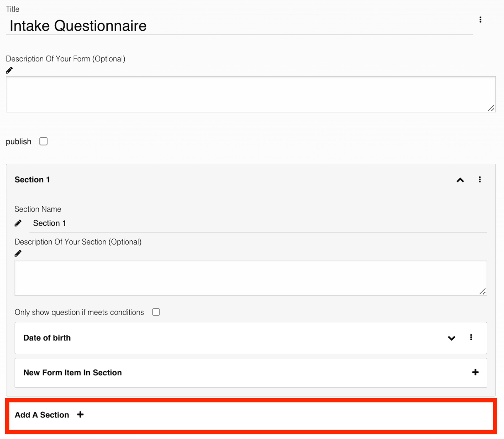Open the form title kebab menu
Image resolution: width=504 pixels, height=439 pixels.
tap(480, 20)
